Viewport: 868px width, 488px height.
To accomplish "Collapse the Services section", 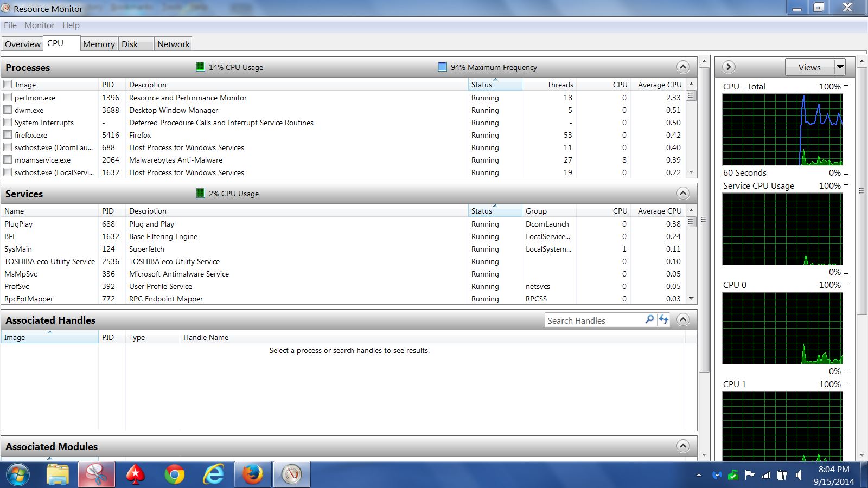I will point(683,193).
